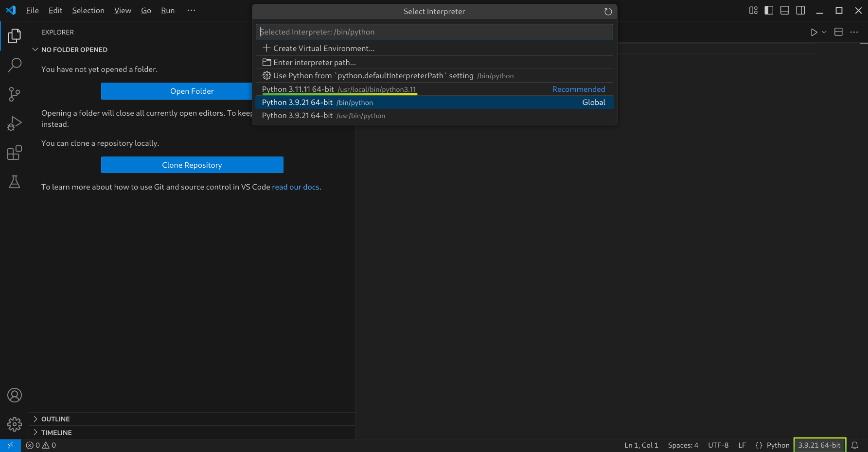
Task: Choose Create Virtual Environment option
Action: point(434,48)
